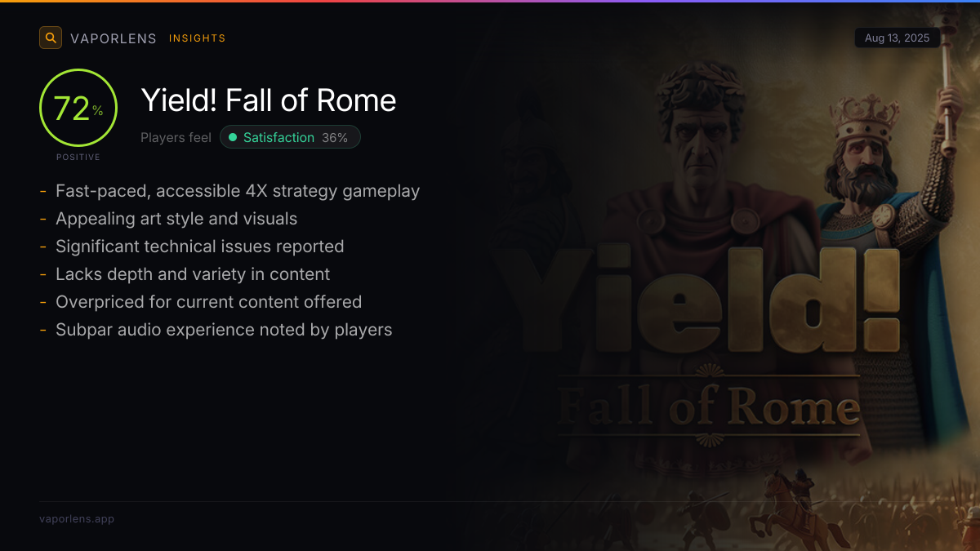
Task: Select 'Subpar audio experience noted by players' point
Action: [x=224, y=330]
